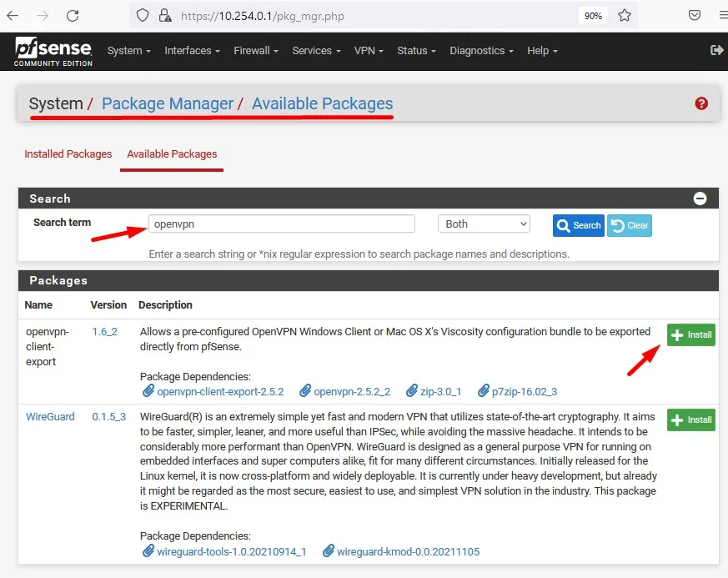Click the Search term input field
The height and width of the screenshot is (578, 728).
[282, 224]
